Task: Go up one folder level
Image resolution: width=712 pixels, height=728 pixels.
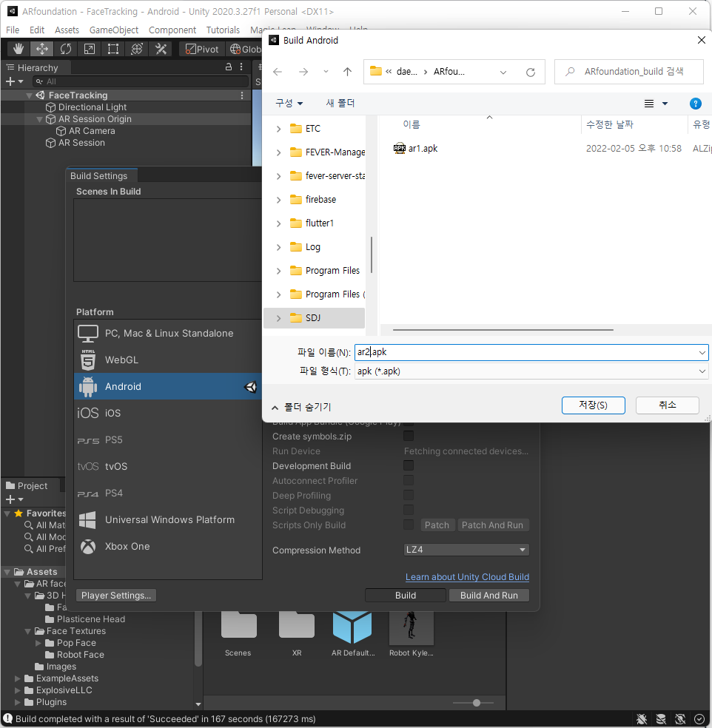Action: pos(347,72)
